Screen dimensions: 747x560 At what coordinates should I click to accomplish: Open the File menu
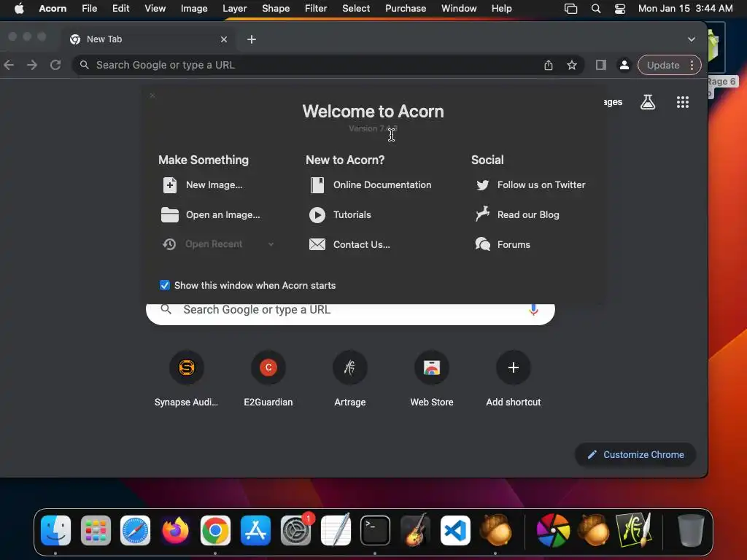89,9
